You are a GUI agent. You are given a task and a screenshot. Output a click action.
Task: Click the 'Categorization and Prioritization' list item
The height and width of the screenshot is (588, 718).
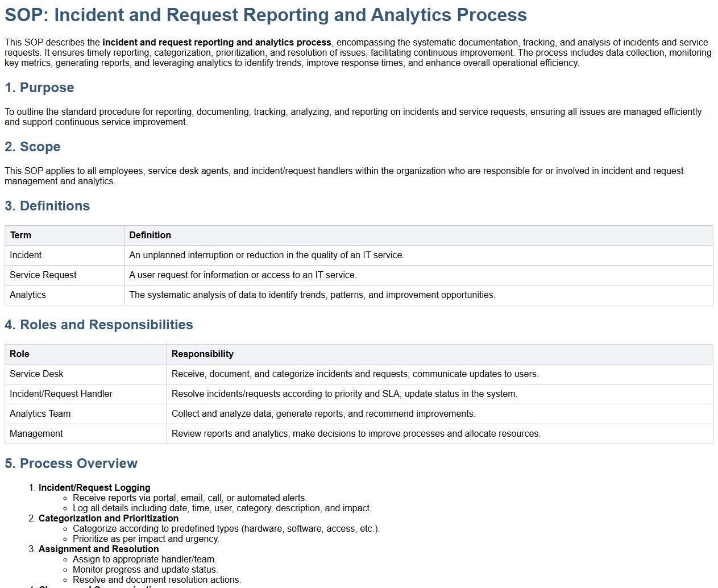click(x=109, y=519)
